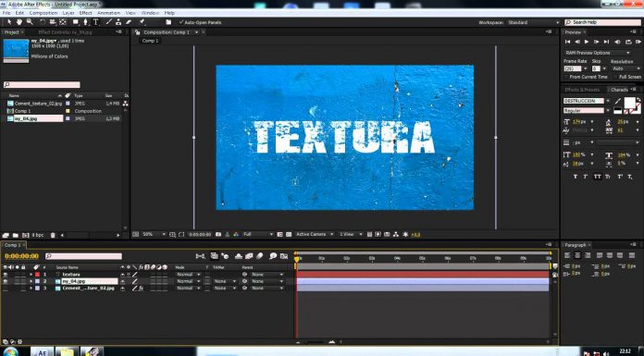644x356 pixels.
Task: Select the Zoom magnifier tool
Action: click(x=30, y=22)
